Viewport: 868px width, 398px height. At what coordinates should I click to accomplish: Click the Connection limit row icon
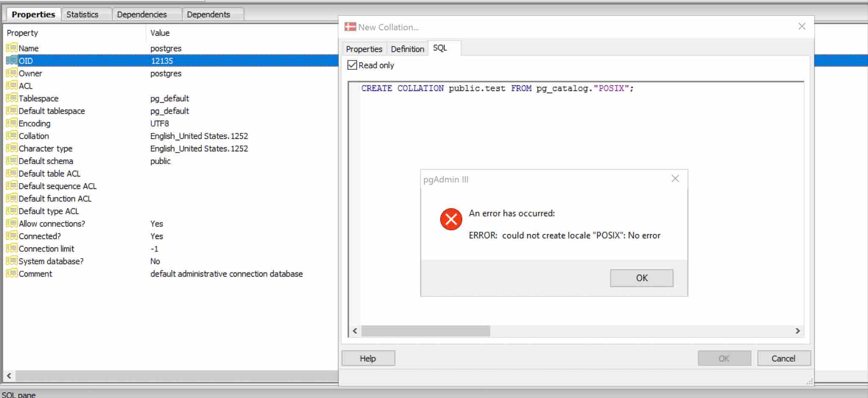click(x=11, y=249)
